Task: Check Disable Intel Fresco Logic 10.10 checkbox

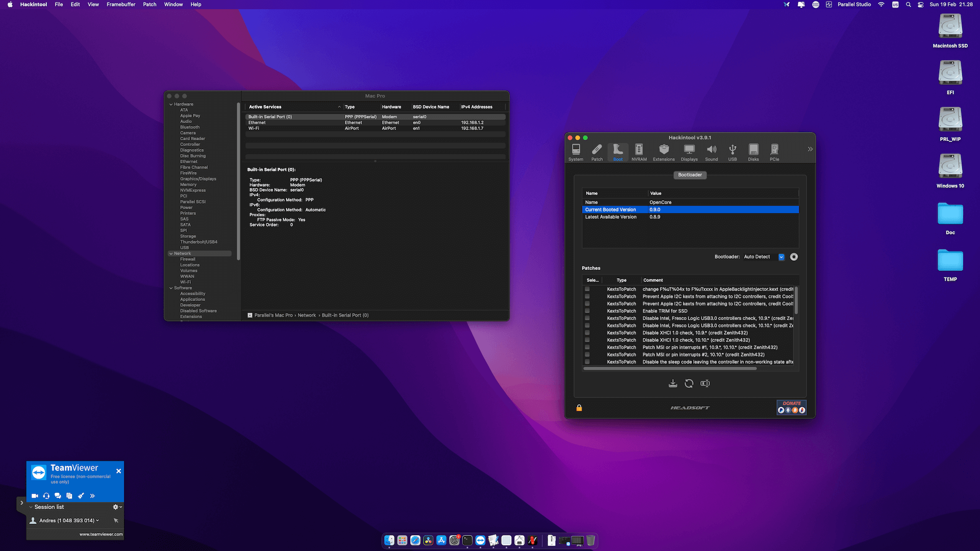Action: [587, 325]
